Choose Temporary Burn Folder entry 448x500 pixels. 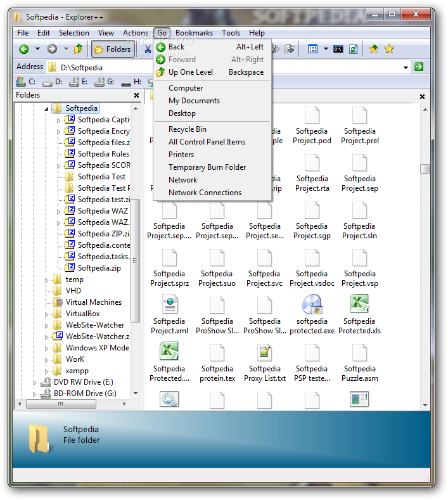point(212,167)
